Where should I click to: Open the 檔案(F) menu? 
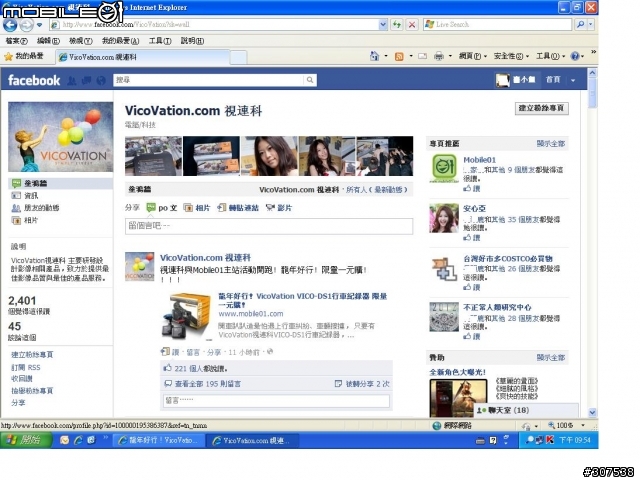tap(17, 41)
